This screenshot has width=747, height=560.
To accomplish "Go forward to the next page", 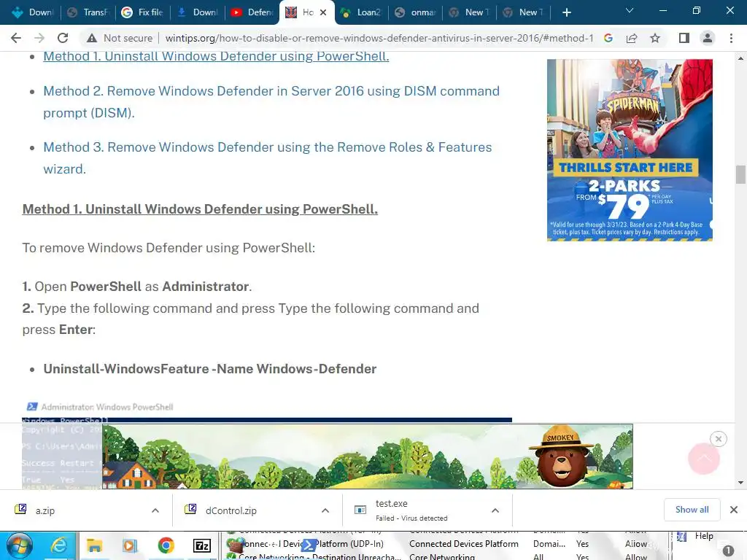I will [x=39, y=38].
